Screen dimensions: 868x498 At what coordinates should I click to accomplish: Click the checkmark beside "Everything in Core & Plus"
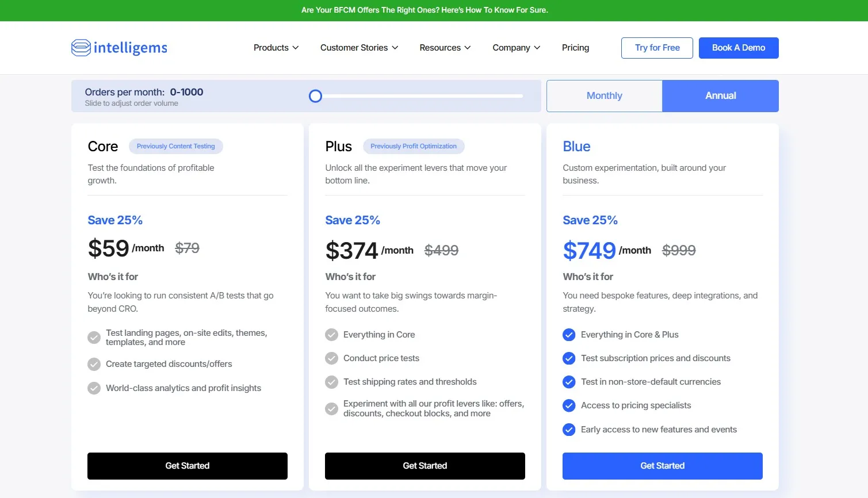568,335
